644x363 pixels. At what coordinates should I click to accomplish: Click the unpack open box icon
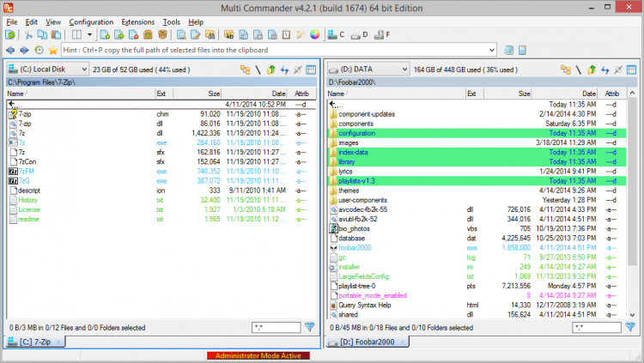[x=162, y=35]
